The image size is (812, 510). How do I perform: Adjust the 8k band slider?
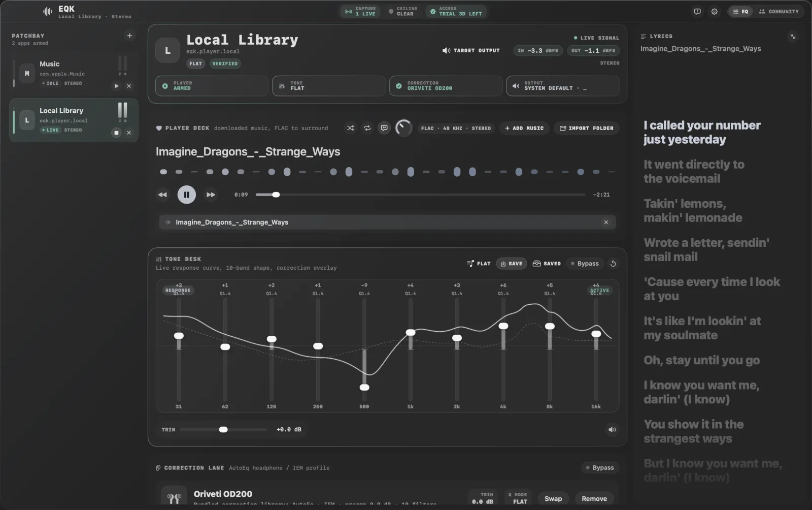(550, 326)
